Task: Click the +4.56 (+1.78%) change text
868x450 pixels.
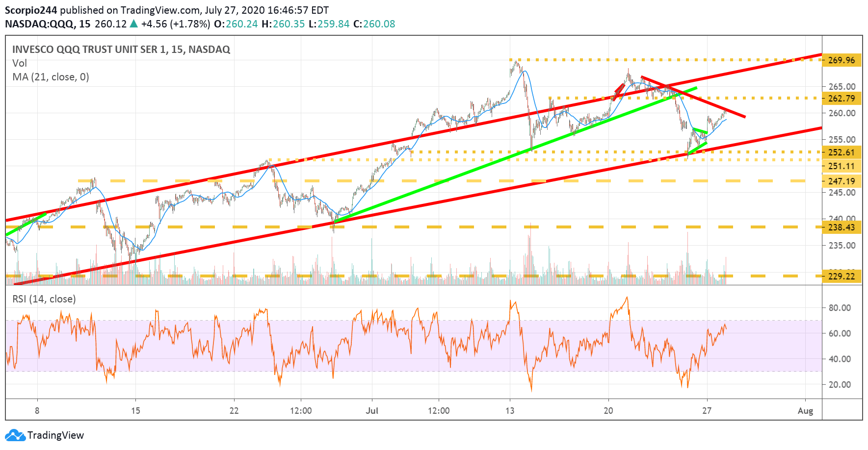Action: (176, 24)
